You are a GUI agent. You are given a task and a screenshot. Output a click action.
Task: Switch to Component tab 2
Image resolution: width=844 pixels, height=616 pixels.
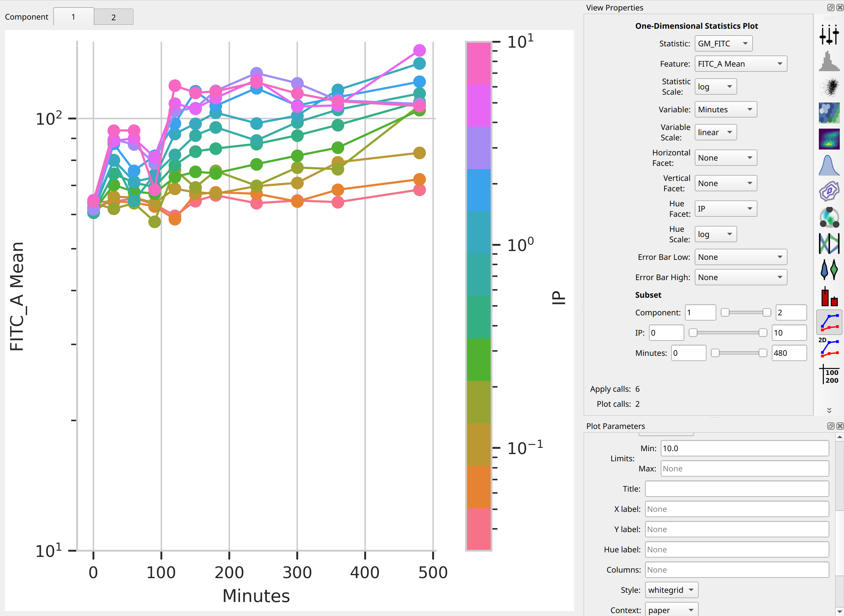pyautogui.click(x=113, y=17)
